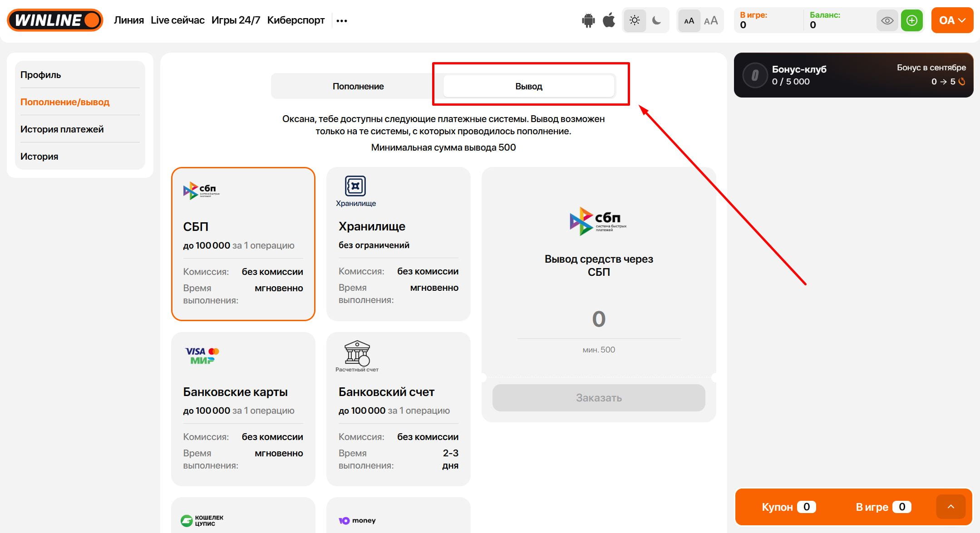Switch to the Вывод tab
The width and height of the screenshot is (980, 533).
(x=529, y=86)
